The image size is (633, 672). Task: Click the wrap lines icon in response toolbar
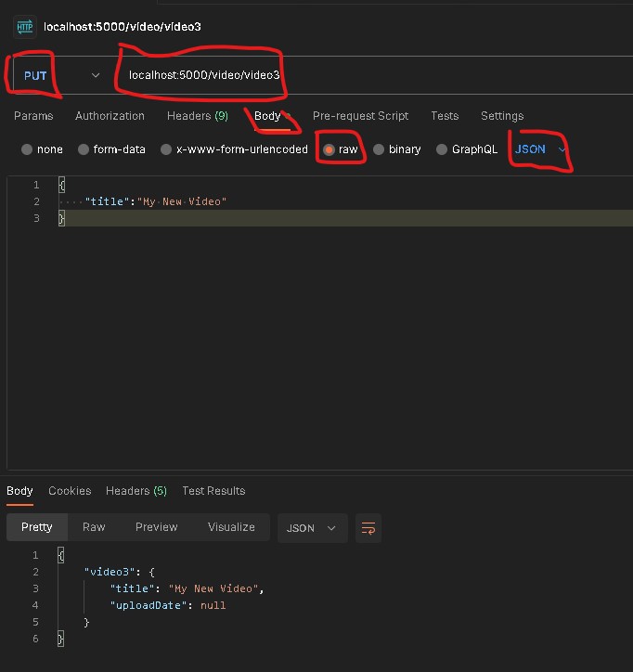pos(368,527)
